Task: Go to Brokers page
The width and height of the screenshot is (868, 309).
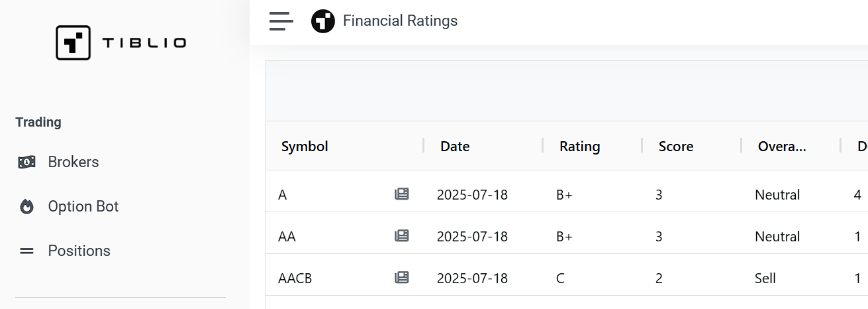Action: click(x=73, y=162)
